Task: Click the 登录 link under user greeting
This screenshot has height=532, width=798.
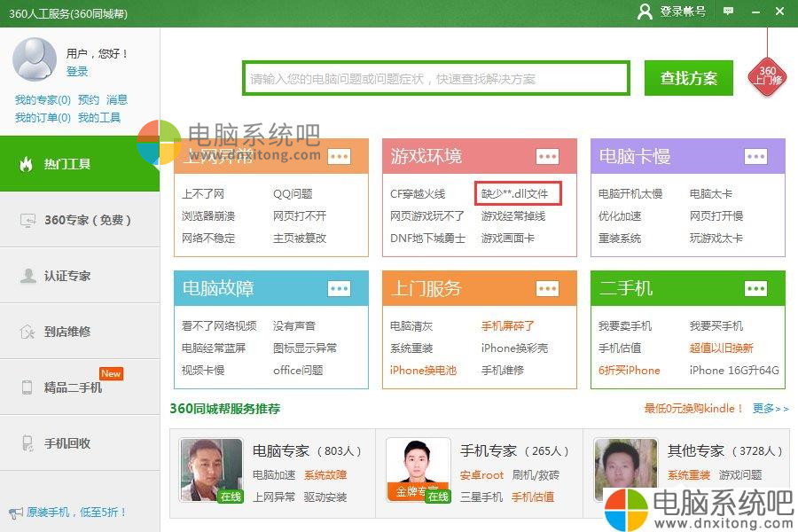Action: pyautogui.click(x=77, y=71)
